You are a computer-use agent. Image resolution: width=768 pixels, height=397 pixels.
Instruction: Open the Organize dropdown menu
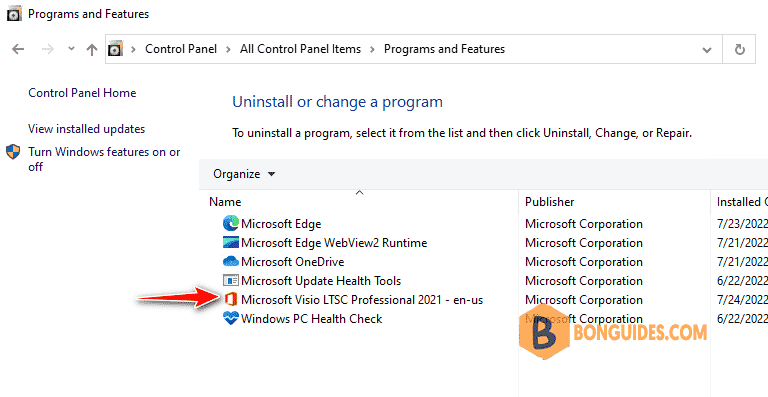coord(244,174)
